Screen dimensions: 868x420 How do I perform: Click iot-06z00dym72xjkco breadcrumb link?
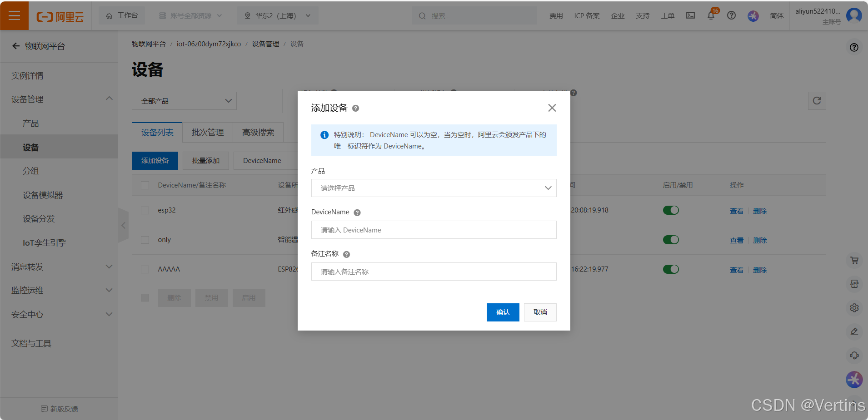click(209, 44)
